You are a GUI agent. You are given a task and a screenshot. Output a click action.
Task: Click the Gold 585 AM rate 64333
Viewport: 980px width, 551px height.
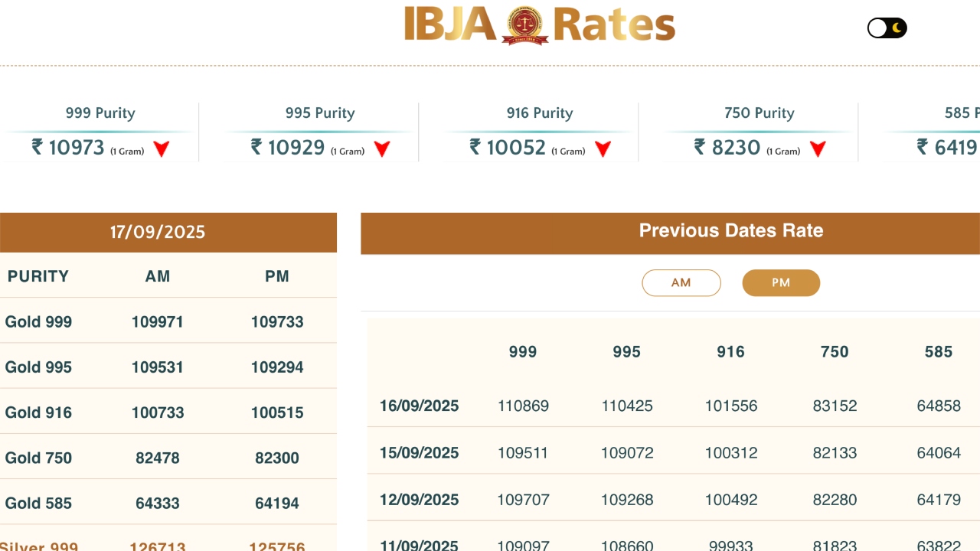tap(158, 503)
